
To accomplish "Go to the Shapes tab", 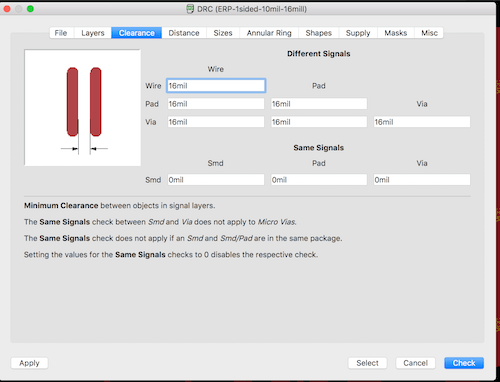I will [x=319, y=33].
